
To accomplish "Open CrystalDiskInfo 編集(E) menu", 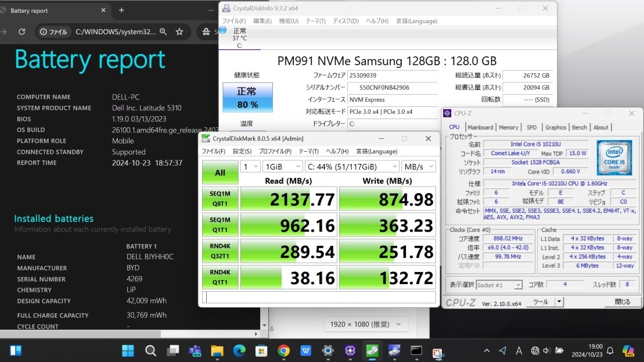I will [262, 21].
